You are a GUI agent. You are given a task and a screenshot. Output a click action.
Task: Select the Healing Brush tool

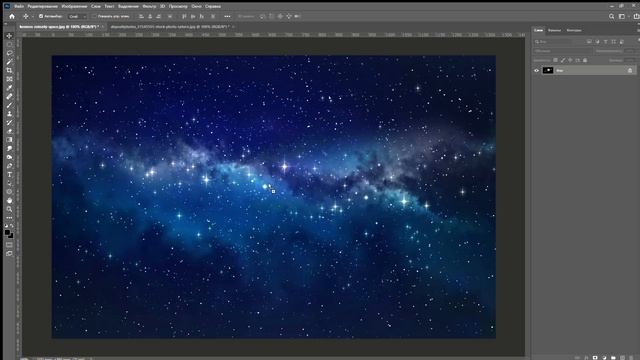9,96
